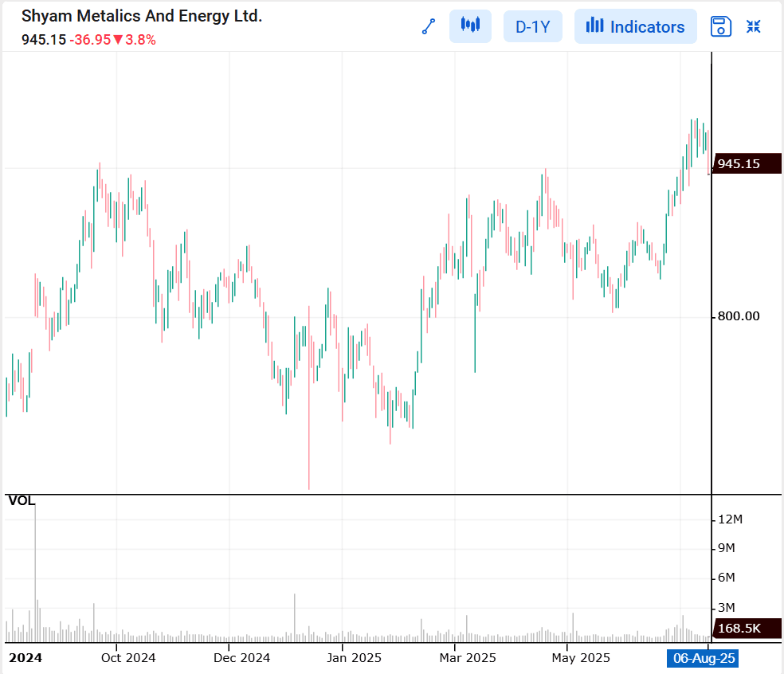Click the Mar 2025 time axis label
Viewport: 784px width, 674px height.
pos(468,658)
